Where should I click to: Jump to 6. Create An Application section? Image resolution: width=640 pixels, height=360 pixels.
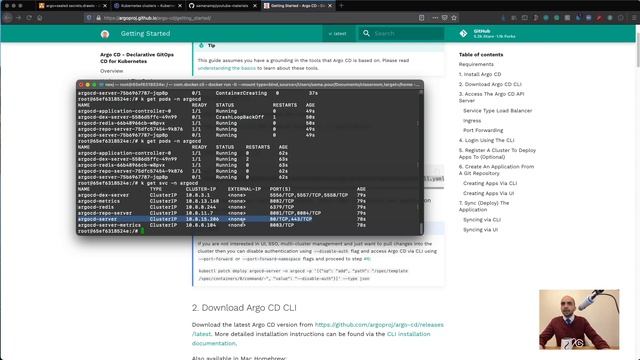496,170
